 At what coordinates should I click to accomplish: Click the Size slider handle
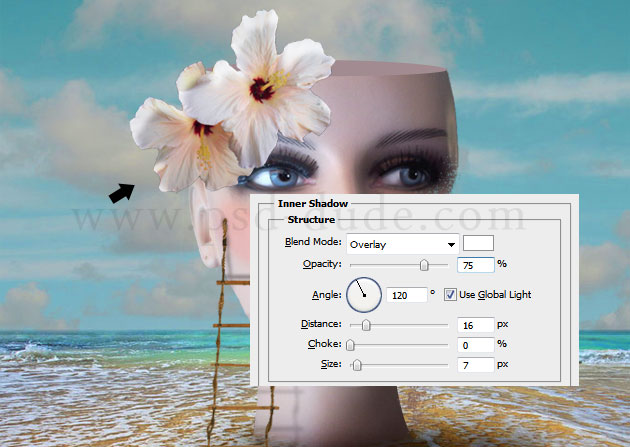357,365
